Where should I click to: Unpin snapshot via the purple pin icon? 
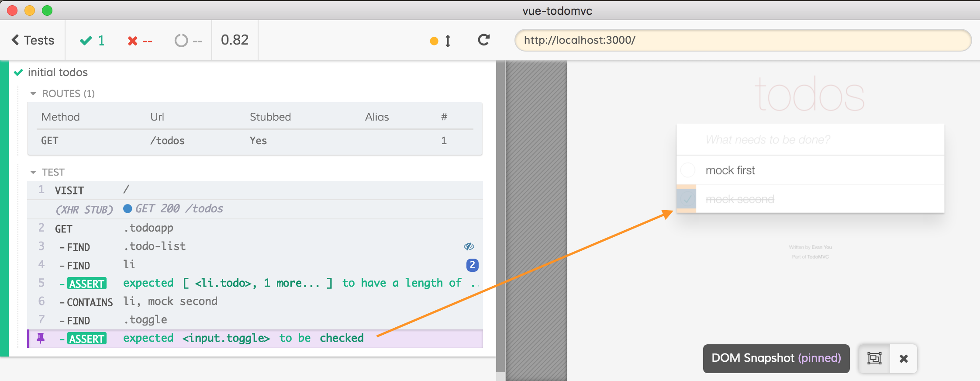click(41, 338)
